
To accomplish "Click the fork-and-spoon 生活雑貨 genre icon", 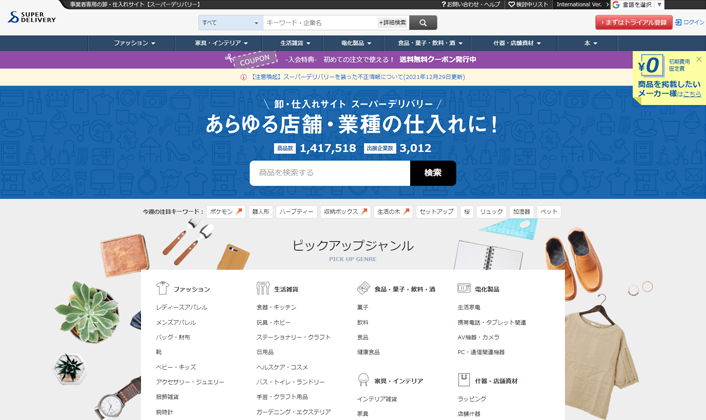I will tap(262, 288).
